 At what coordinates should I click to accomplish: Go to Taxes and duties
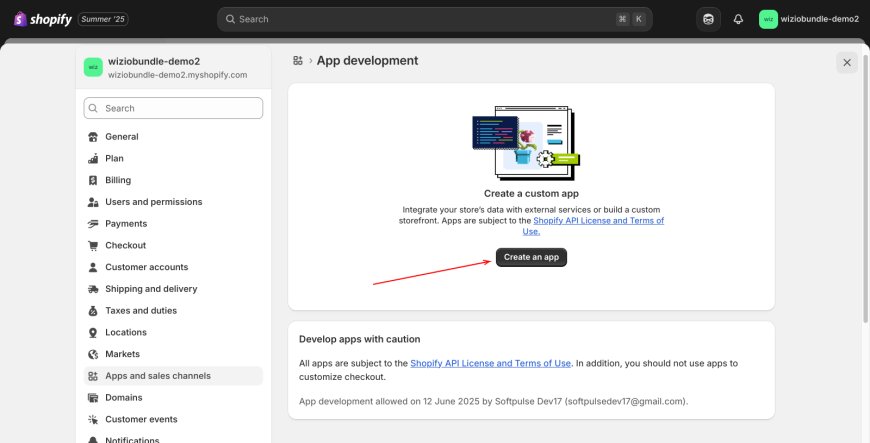click(x=173, y=310)
